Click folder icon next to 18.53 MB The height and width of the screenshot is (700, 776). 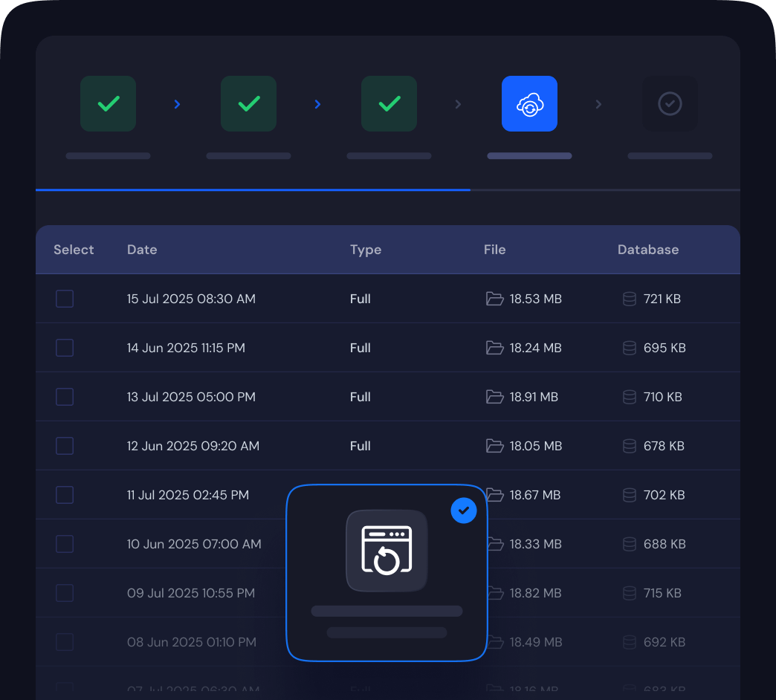(494, 299)
